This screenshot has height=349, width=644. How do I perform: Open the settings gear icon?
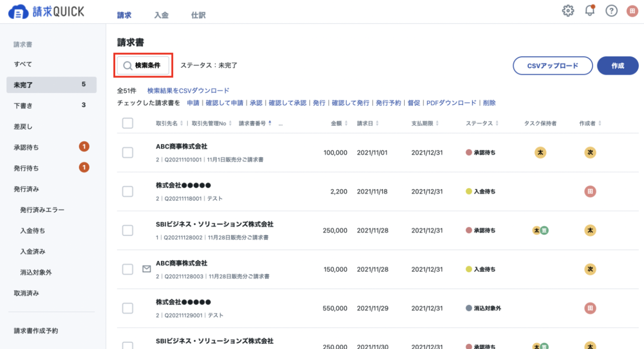568,11
